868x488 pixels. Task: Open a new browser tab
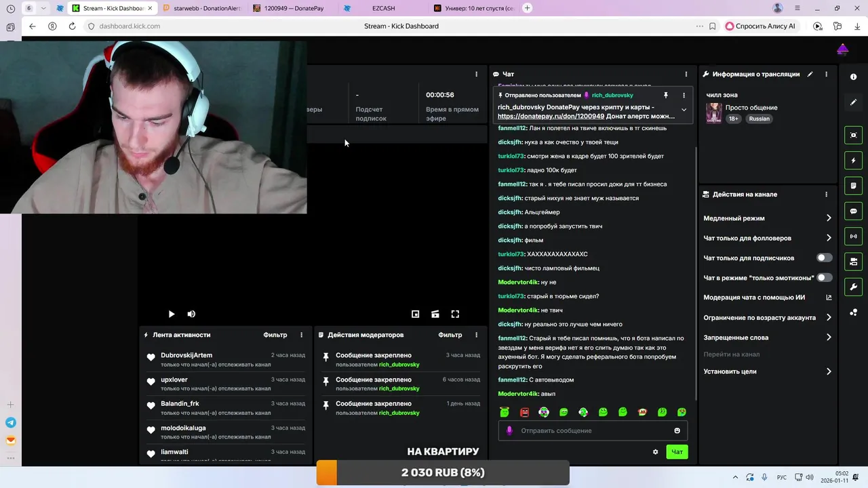pyautogui.click(x=528, y=8)
